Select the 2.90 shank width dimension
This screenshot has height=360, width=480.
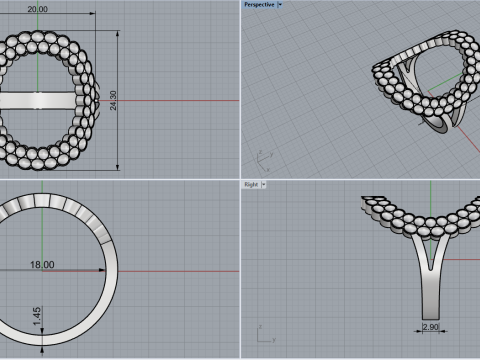(x=430, y=327)
